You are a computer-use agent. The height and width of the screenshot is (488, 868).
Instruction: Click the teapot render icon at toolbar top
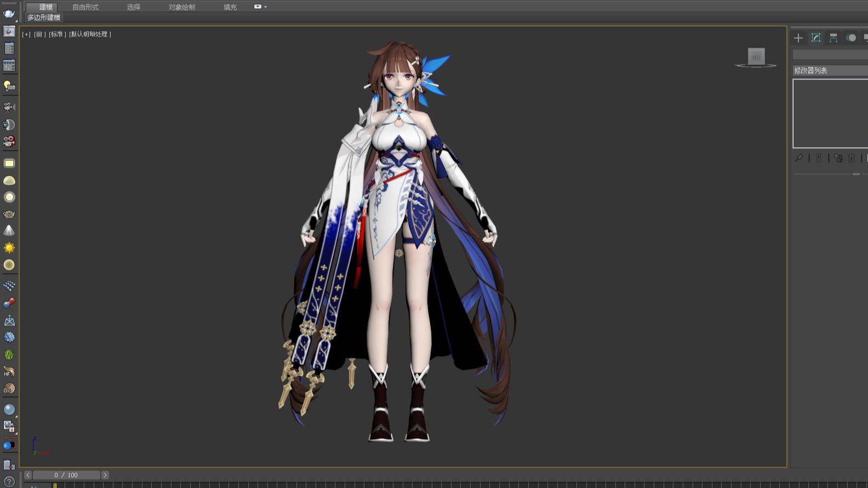[9, 14]
